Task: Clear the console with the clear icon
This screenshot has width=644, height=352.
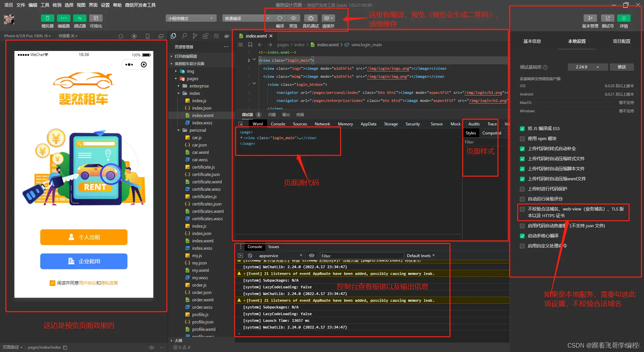Action: pyautogui.click(x=250, y=255)
